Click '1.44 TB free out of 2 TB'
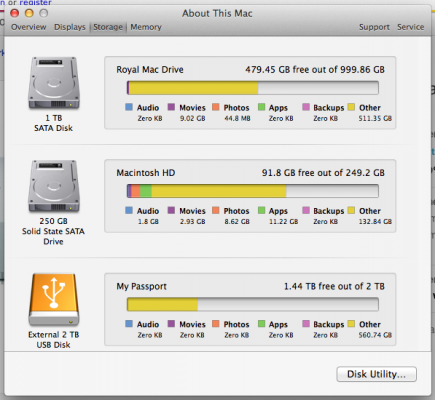The width and height of the screenshot is (435, 400). [334, 286]
